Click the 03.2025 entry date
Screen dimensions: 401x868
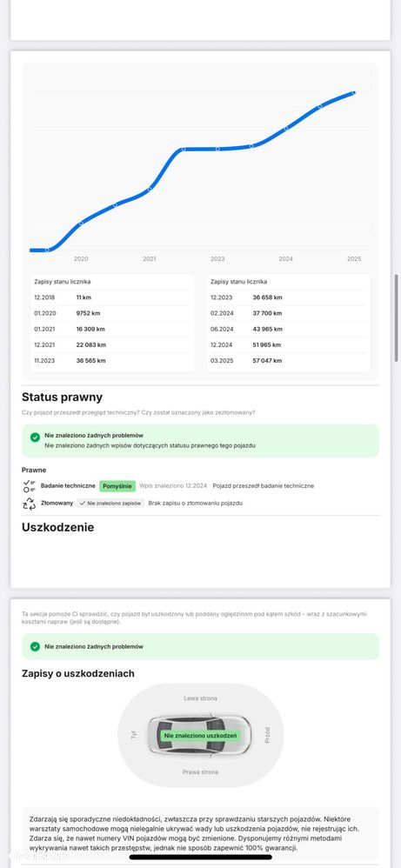tap(221, 361)
